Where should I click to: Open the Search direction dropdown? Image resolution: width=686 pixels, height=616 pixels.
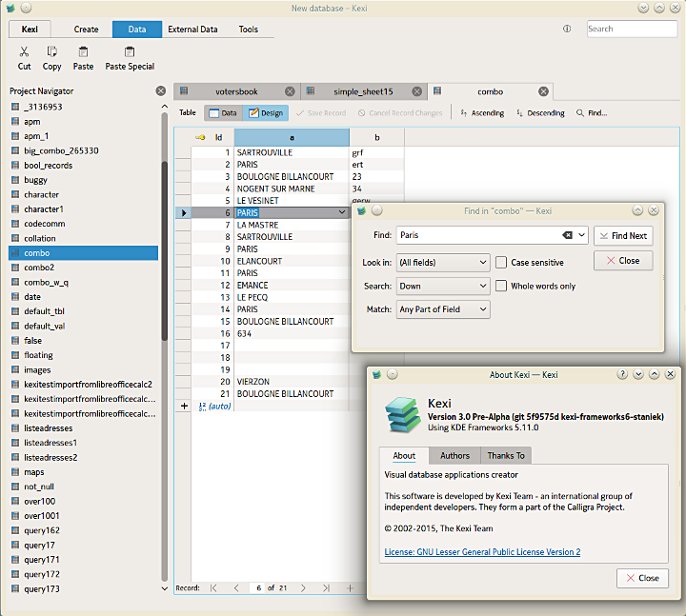442,286
